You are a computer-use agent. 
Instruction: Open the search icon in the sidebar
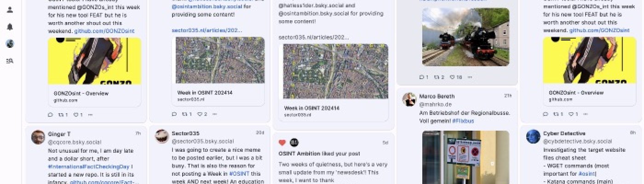pyautogui.click(x=10, y=61)
